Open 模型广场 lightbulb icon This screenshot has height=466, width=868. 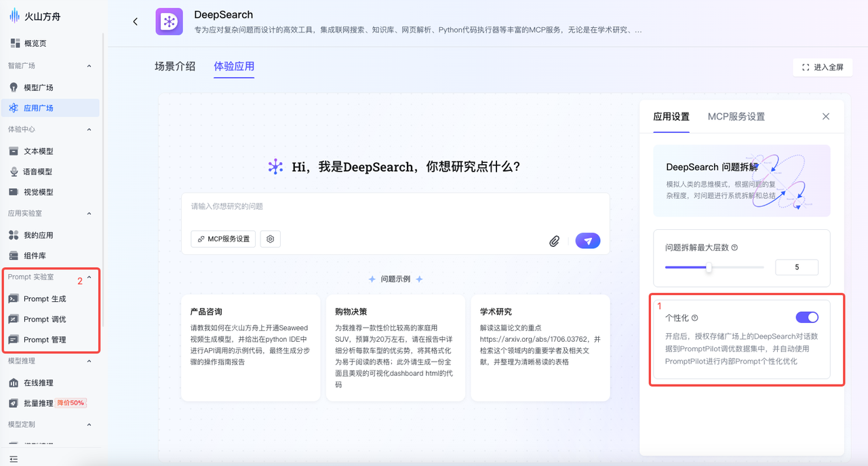coord(14,88)
